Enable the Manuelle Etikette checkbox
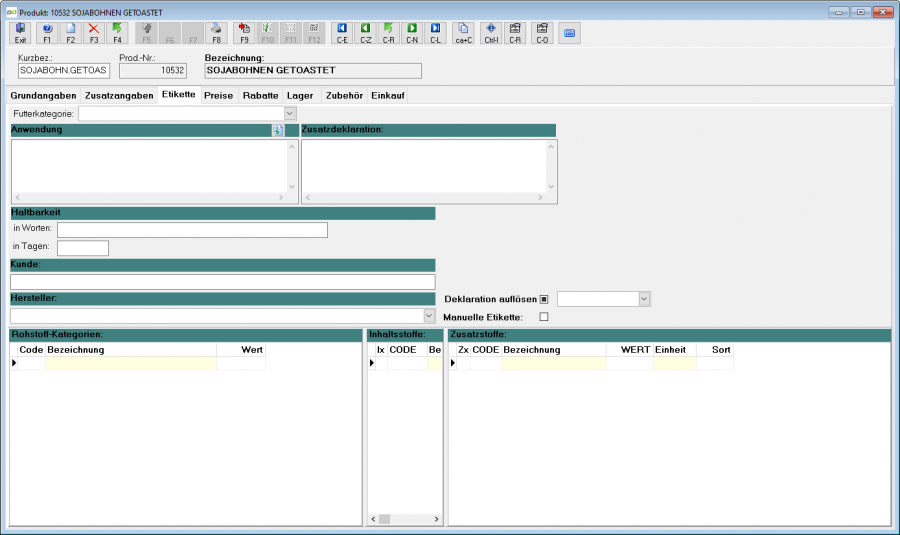Viewport: 900px width, 535px height. pyautogui.click(x=544, y=317)
